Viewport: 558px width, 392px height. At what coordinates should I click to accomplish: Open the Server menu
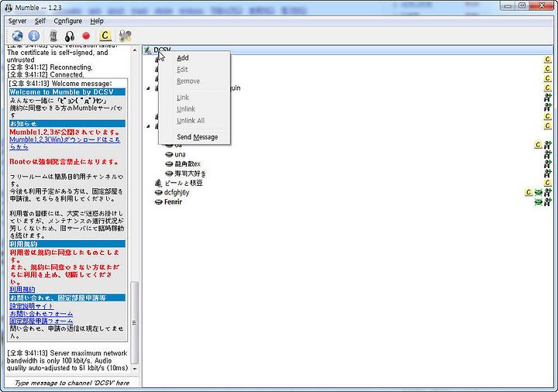point(17,21)
